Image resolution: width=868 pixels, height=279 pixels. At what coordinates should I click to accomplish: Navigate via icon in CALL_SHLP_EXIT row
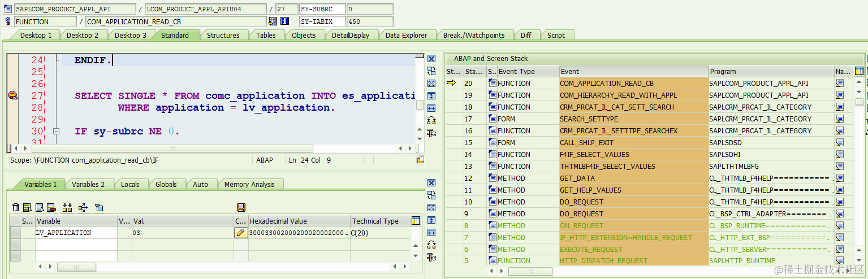[x=840, y=142]
